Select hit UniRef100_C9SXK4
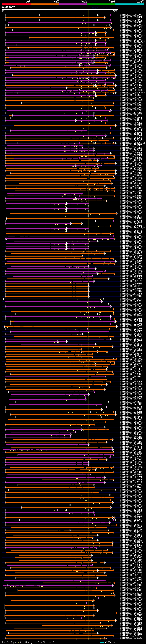Viewport: 146px width, 644px height. point(131,17)
